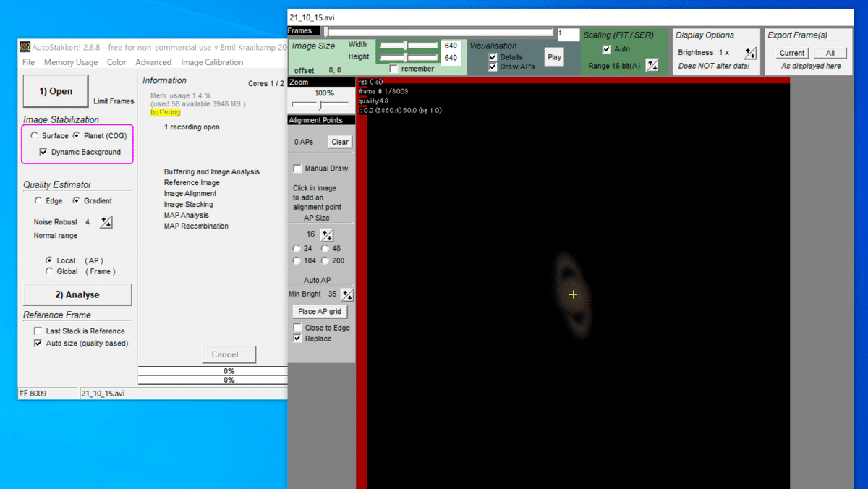Click the Zoom slider
The height and width of the screenshot is (489, 868).
(320, 105)
